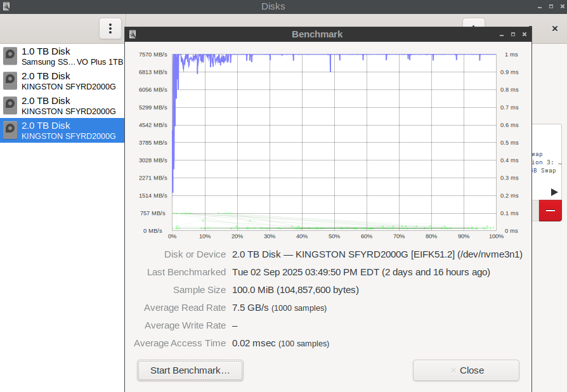
Task: Select the highlighted 2.0 TB KINGSTON disk
Action: coord(62,130)
